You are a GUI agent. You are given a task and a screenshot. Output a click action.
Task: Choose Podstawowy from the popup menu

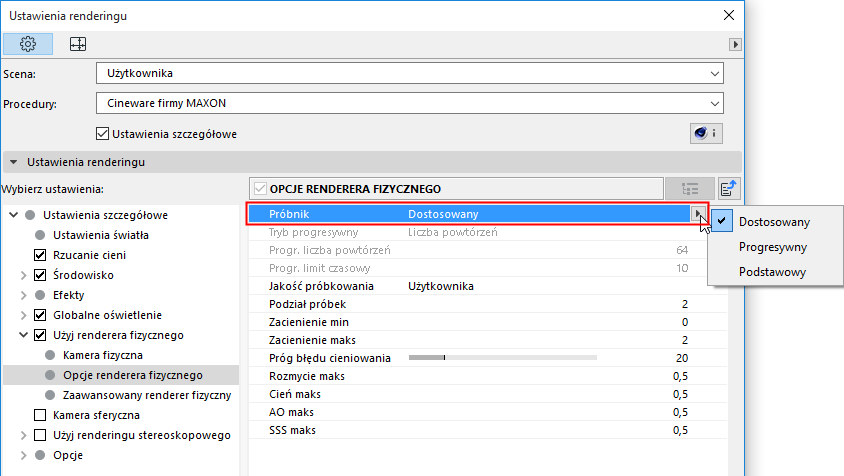click(772, 272)
